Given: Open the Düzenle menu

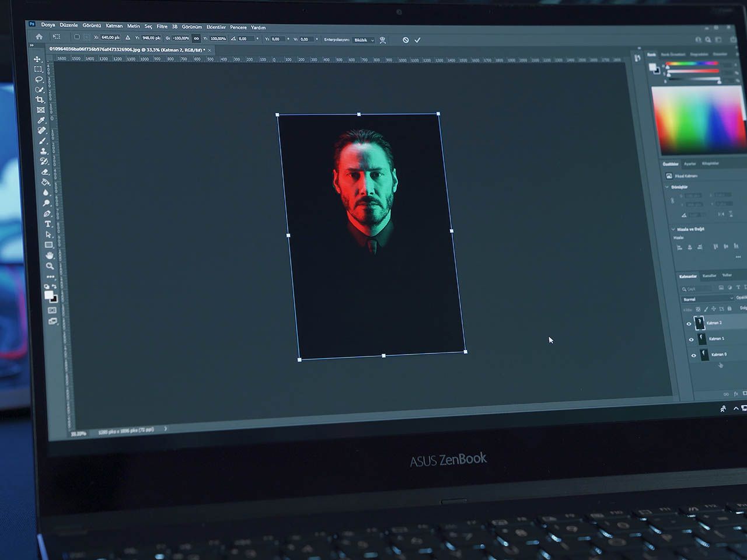Looking at the screenshot, I should pyautogui.click(x=68, y=25).
